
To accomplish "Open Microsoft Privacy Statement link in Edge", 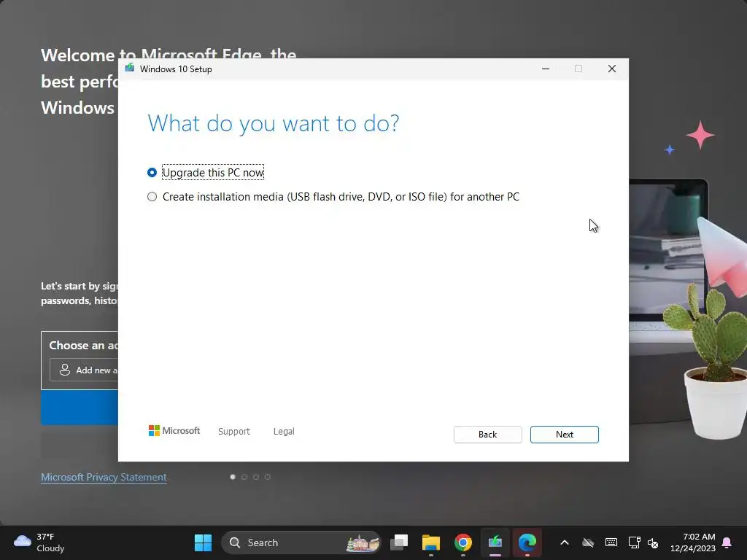I will coord(104,477).
